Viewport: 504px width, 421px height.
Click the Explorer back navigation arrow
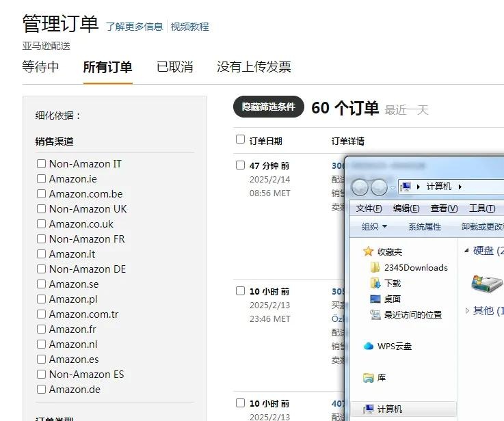point(360,187)
